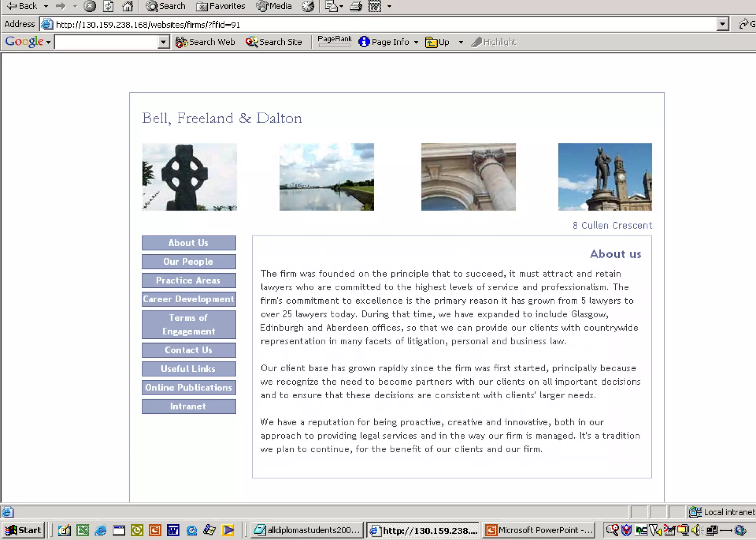
Task: Open the Practice Areas menu item
Action: tap(189, 280)
